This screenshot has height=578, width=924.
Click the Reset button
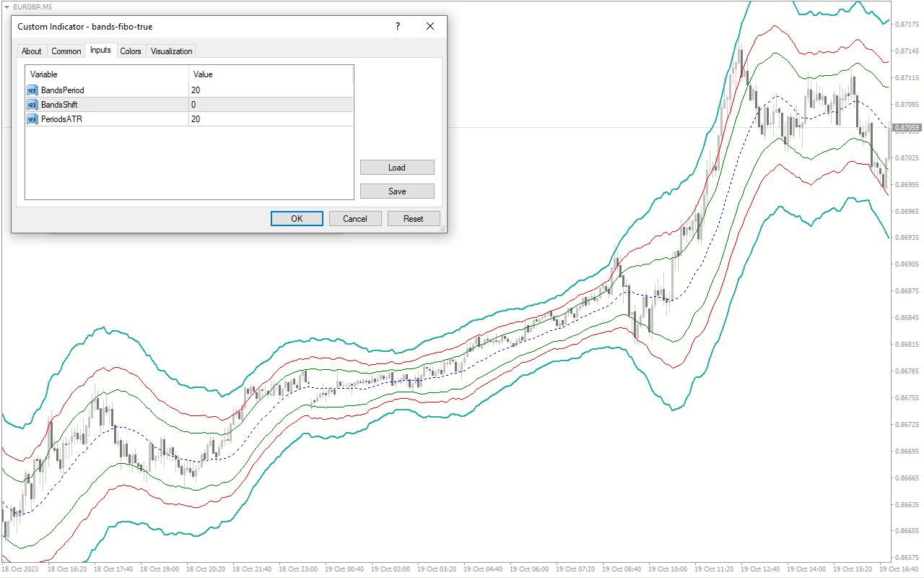tap(414, 219)
